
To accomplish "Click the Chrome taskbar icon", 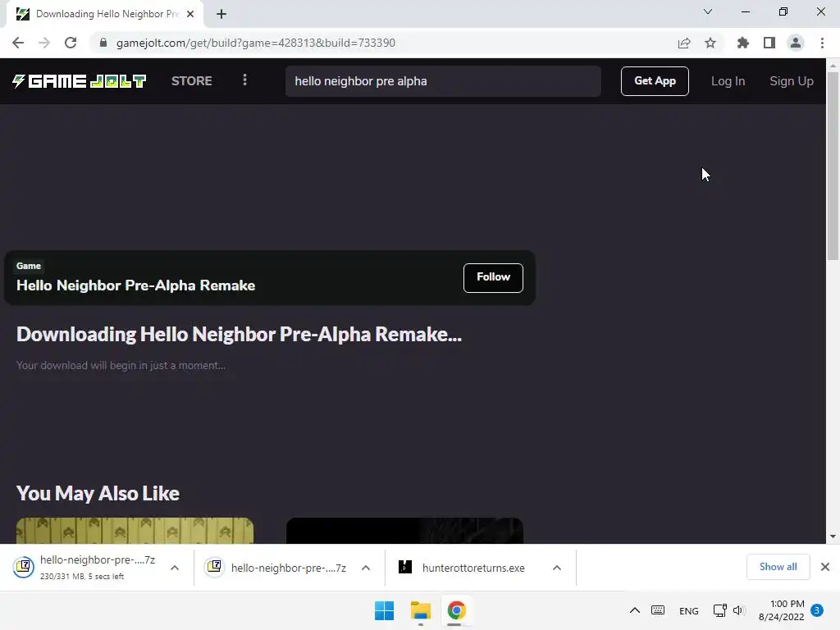I will click(456, 610).
